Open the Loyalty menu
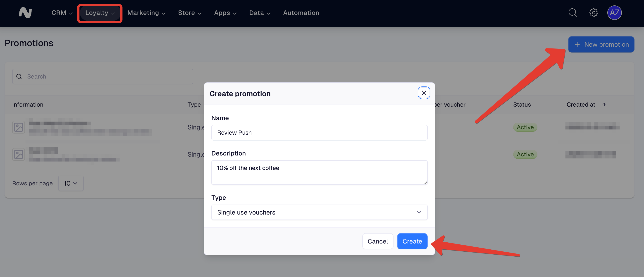 [x=100, y=13]
